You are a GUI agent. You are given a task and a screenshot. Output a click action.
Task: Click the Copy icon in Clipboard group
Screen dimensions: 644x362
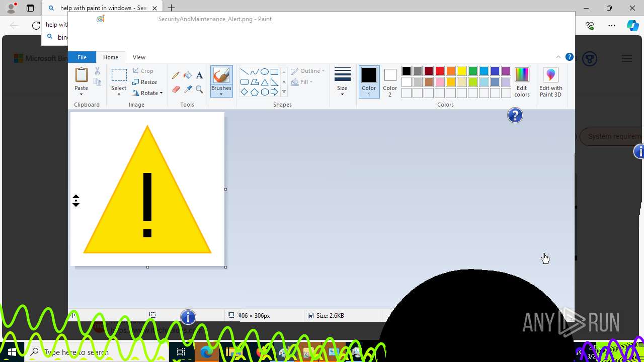97,82
